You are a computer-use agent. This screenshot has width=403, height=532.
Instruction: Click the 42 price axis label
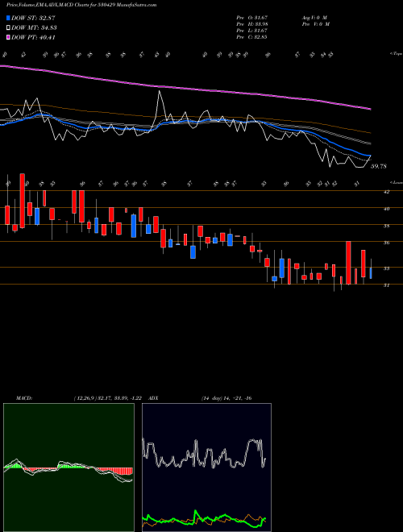(x=386, y=192)
